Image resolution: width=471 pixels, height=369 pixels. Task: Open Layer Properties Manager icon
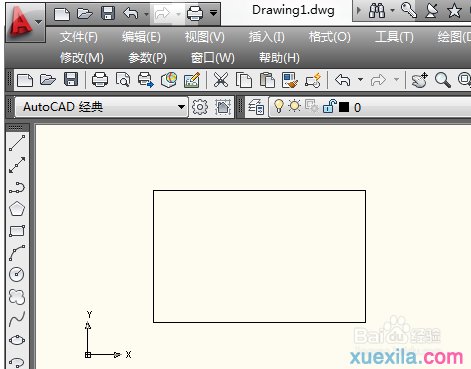coord(256,107)
